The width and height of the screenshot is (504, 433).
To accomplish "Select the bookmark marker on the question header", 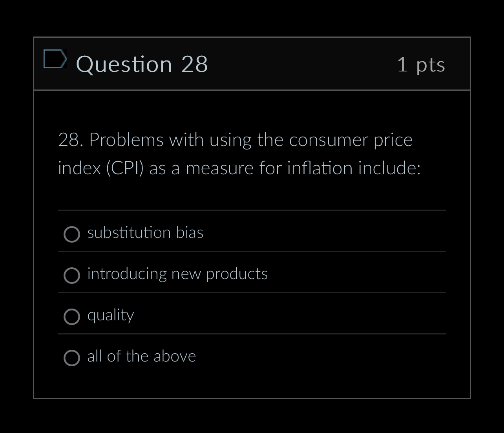I will (56, 60).
